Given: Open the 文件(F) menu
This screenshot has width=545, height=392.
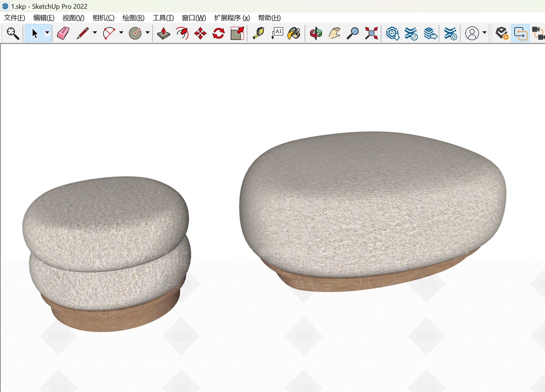Looking at the screenshot, I should coord(14,18).
